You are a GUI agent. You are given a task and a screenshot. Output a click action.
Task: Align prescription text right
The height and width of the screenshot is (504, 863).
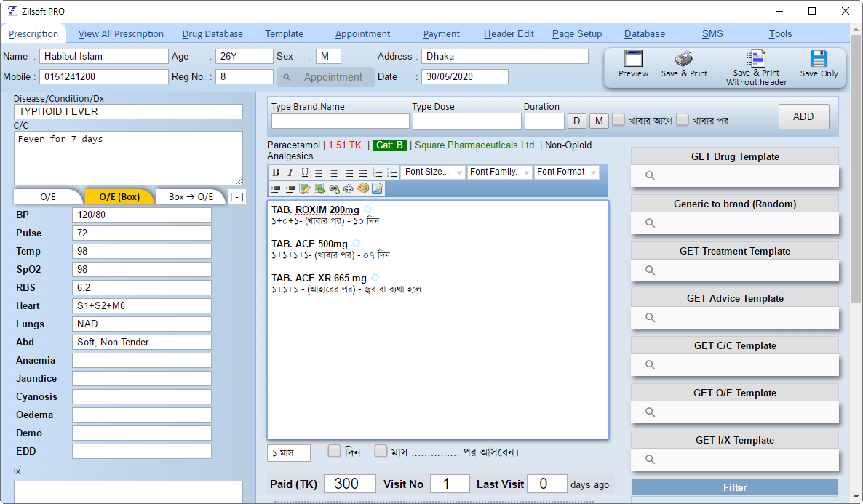coord(349,173)
